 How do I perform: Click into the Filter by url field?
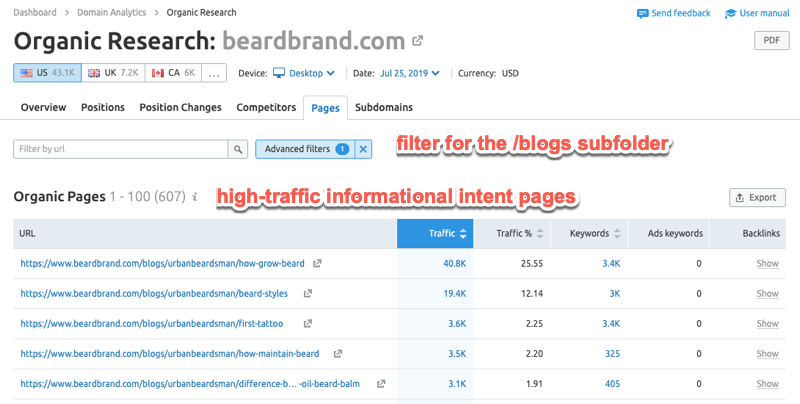tap(120, 149)
